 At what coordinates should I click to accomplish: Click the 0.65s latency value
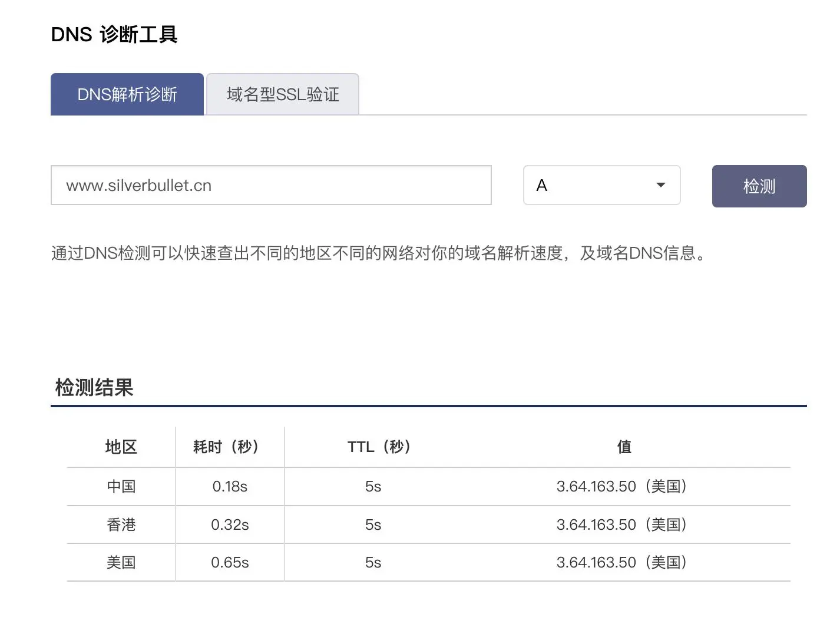[230, 562]
